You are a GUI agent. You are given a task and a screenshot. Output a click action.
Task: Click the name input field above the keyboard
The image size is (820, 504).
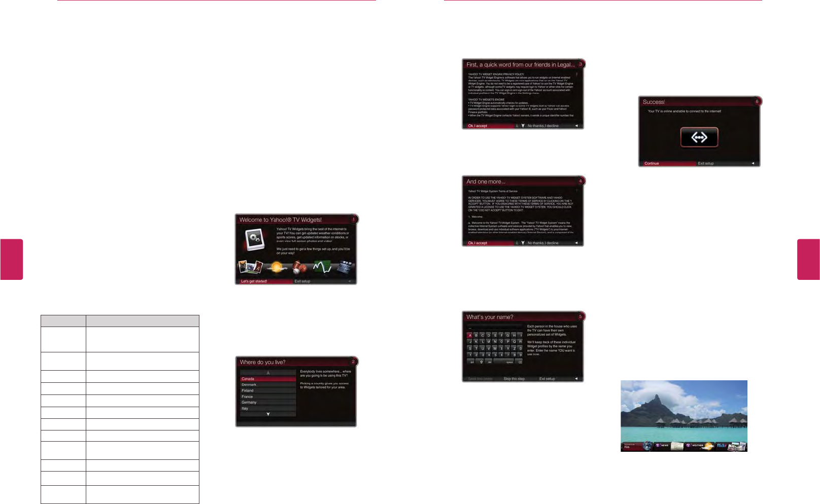point(495,328)
